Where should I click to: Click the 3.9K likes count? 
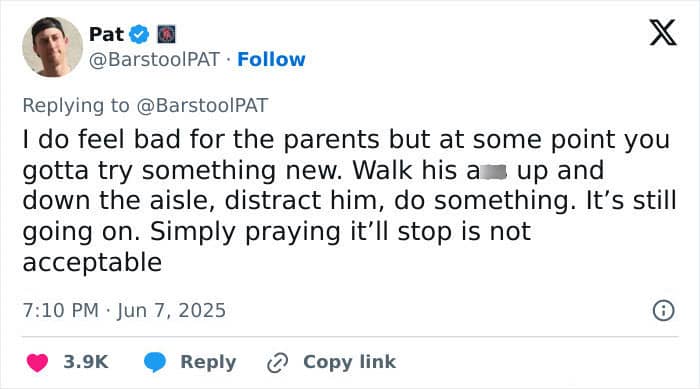point(86,362)
